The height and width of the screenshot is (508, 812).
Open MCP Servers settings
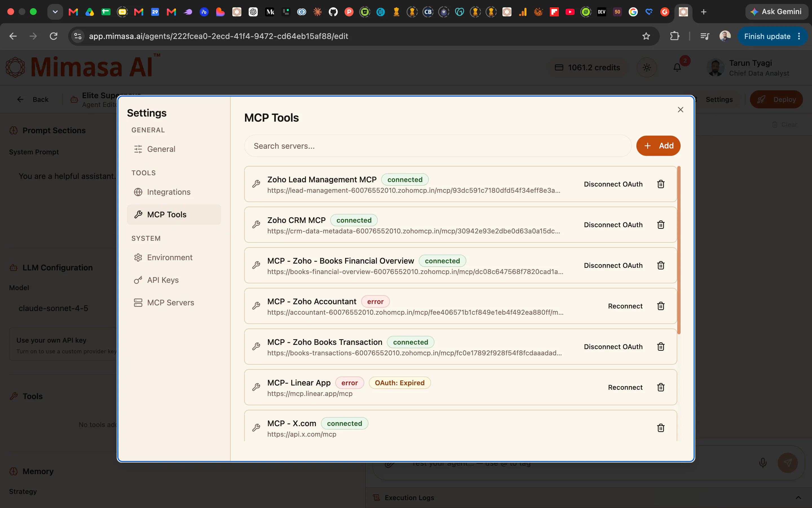[174, 303]
